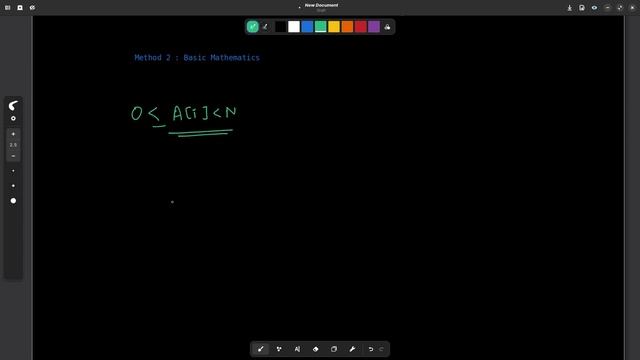Open the view options eye menu
640x360 pixels.
[594, 8]
